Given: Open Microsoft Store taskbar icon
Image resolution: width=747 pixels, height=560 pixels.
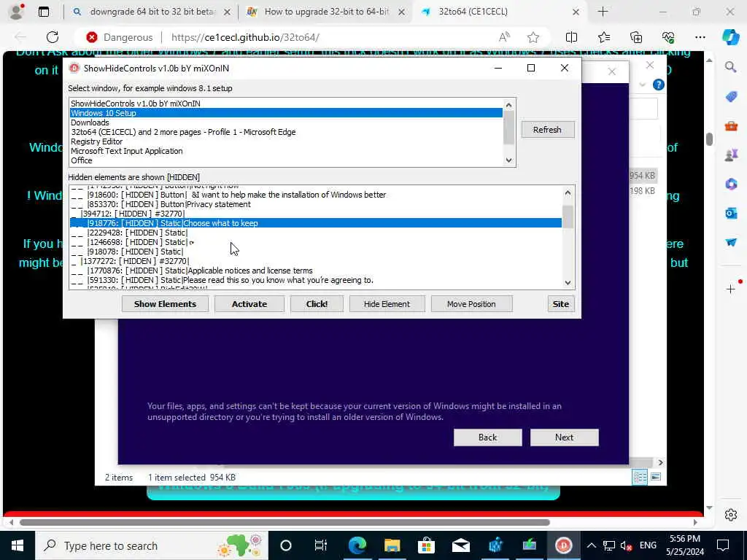Looking at the screenshot, I should (426, 545).
